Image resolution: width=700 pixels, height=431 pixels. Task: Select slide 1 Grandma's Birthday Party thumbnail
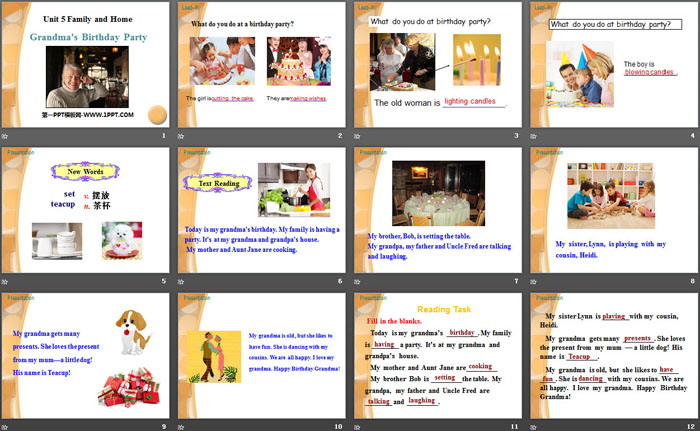point(85,64)
